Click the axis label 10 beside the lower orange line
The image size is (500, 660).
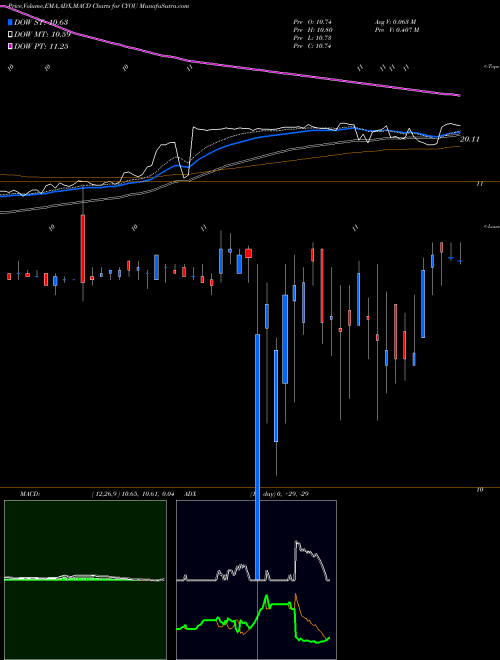pos(479,490)
